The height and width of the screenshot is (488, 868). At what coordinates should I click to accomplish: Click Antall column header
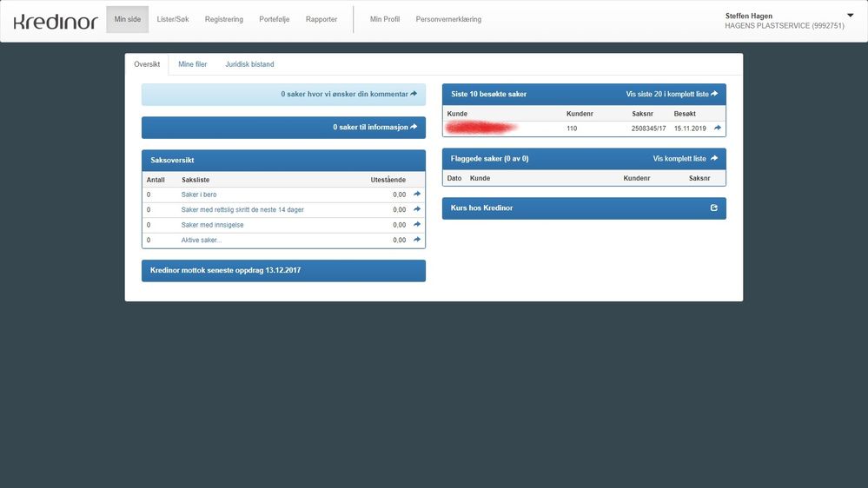pos(156,180)
